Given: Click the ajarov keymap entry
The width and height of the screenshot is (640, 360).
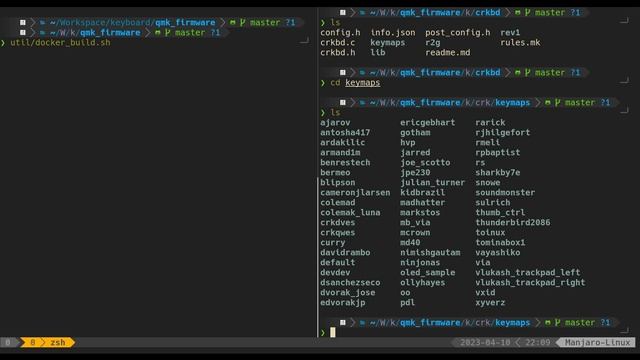Looking at the screenshot, I should 335,122.
